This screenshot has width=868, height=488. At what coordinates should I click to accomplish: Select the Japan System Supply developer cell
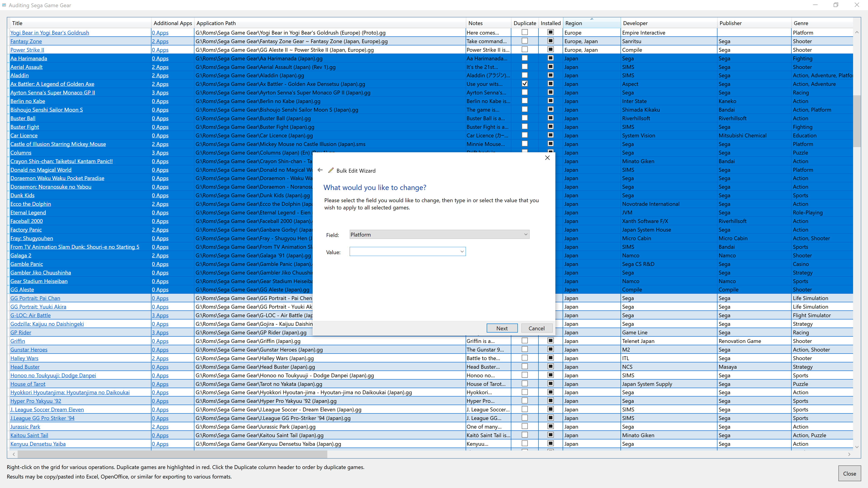pyautogui.click(x=669, y=384)
